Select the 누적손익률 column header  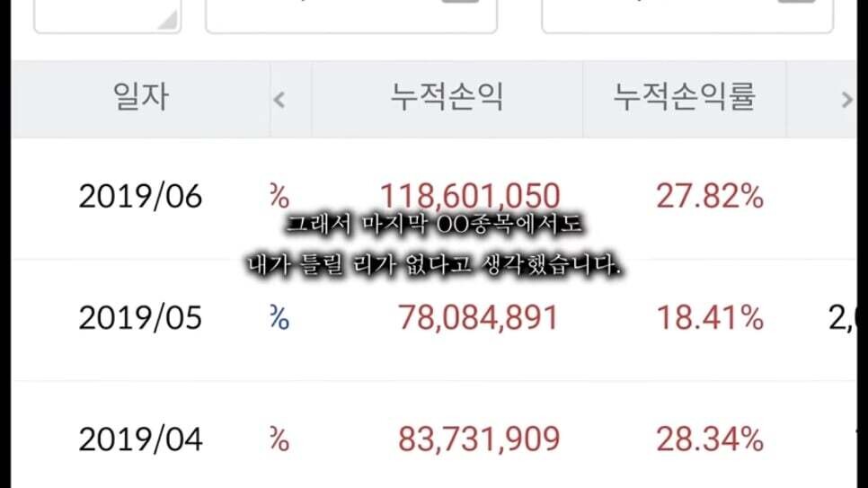(684, 97)
